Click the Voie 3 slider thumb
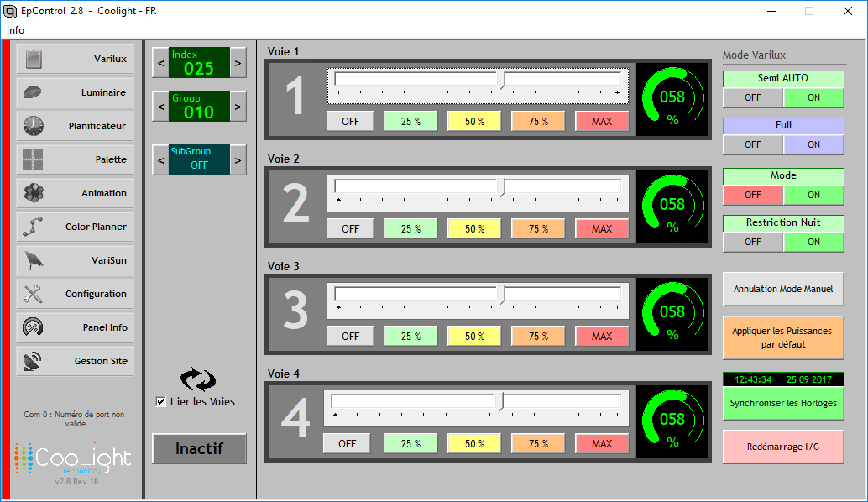The height and width of the screenshot is (502, 868). pyautogui.click(x=502, y=295)
